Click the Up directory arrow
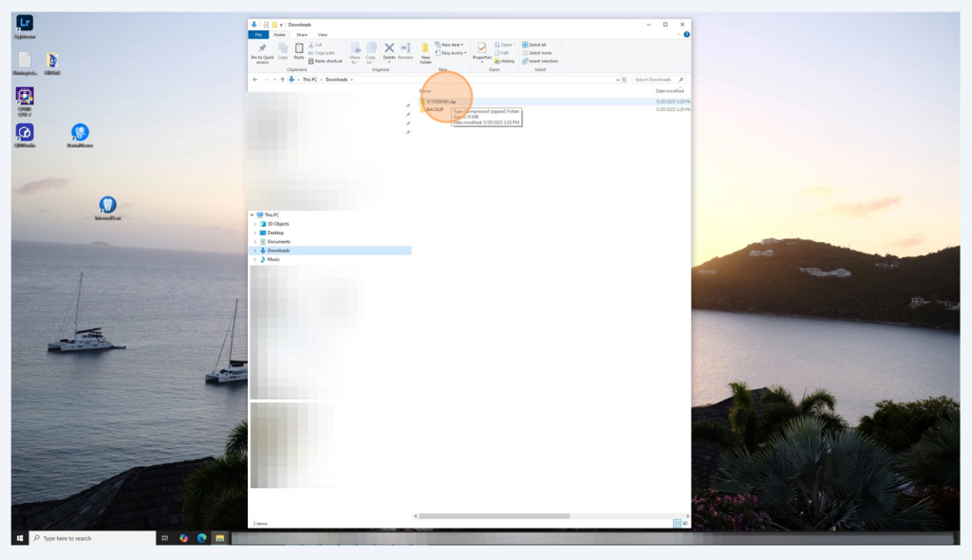This screenshot has height=560, width=972. [282, 80]
